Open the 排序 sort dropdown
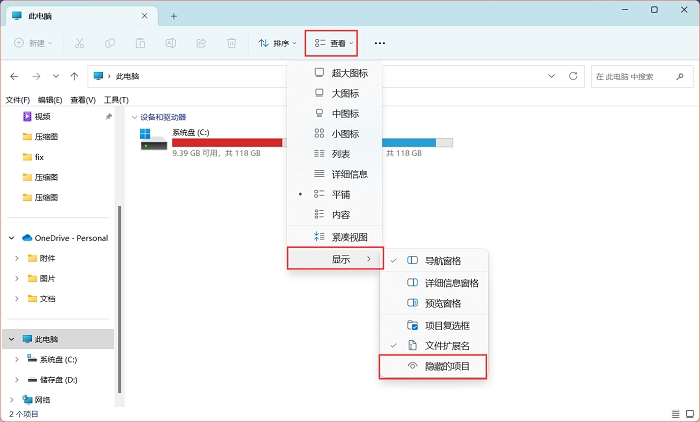Image resolution: width=700 pixels, height=422 pixels. click(x=277, y=43)
